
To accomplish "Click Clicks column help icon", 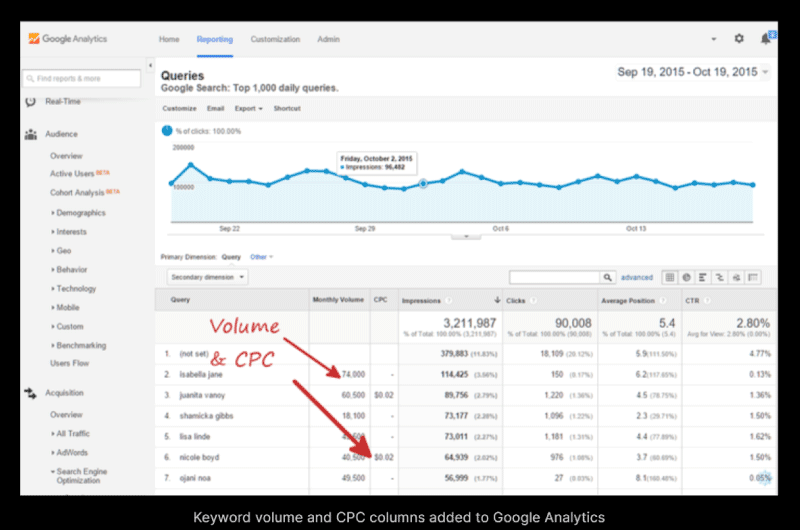I will 533,300.
